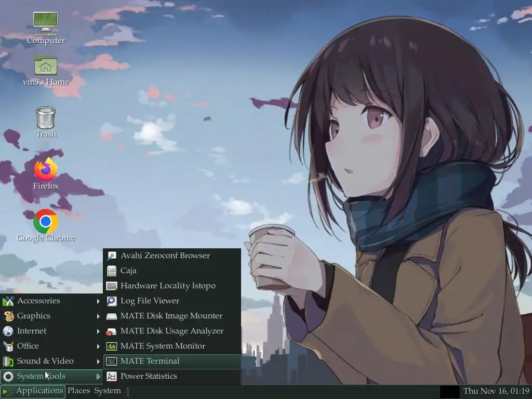Click the Sound & Video category icon
Screen dimensions: 532x399
click(x=8, y=361)
